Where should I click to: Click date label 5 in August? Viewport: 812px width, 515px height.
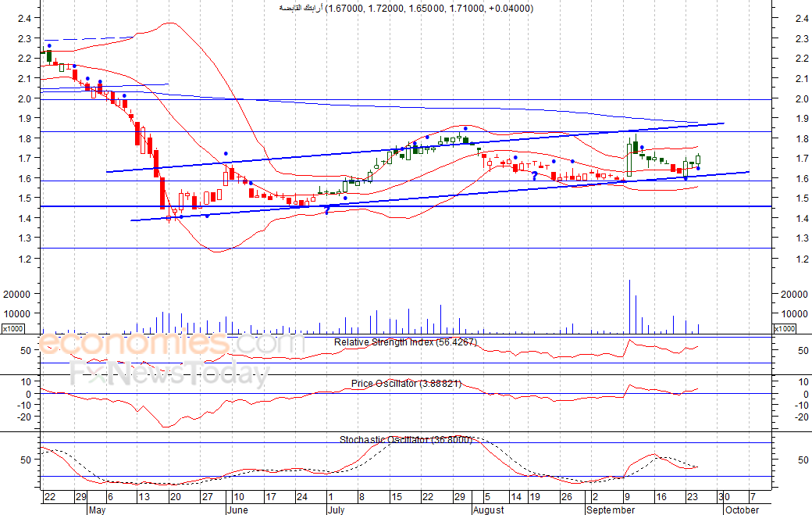tap(488, 497)
